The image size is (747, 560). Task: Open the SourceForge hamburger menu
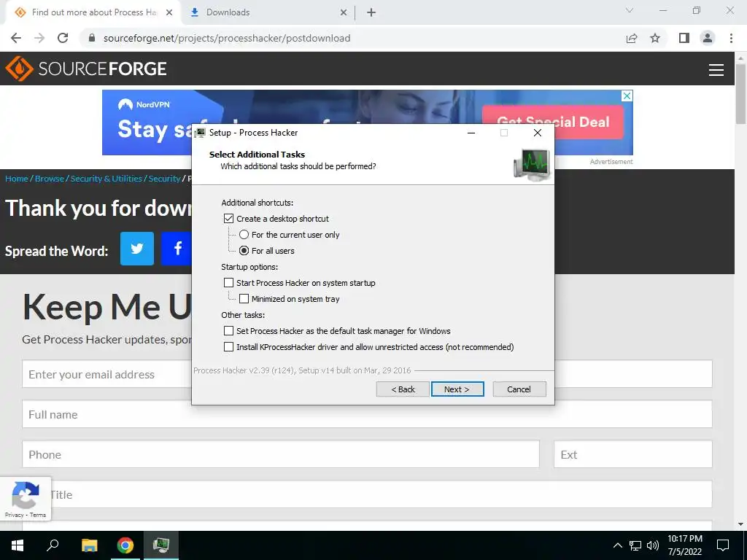[x=716, y=69]
